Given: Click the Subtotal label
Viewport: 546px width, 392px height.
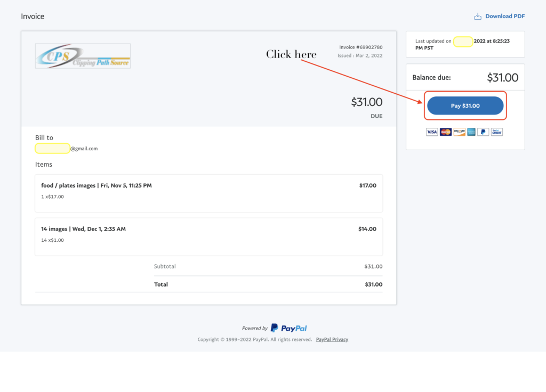Looking at the screenshot, I should click(x=165, y=266).
